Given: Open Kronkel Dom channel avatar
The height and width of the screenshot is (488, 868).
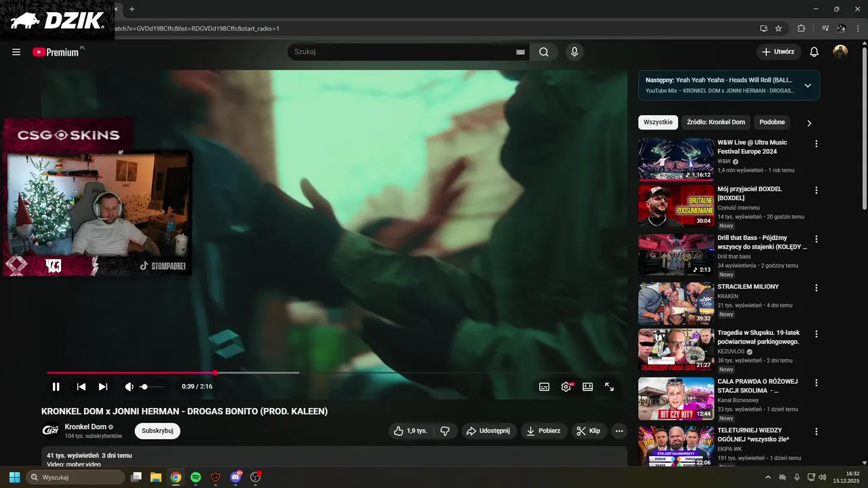Looking at the screenshot, I should tap(50, 431).
